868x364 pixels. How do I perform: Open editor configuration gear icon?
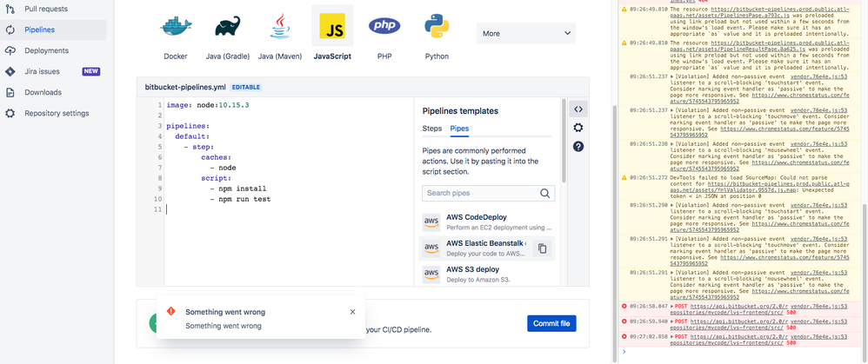(578, 128)
